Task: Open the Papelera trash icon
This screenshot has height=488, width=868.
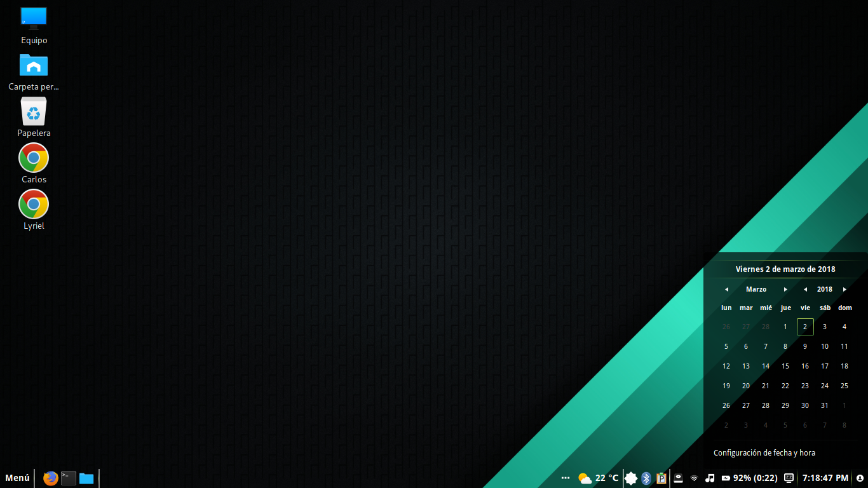Action: click(34, 118)
